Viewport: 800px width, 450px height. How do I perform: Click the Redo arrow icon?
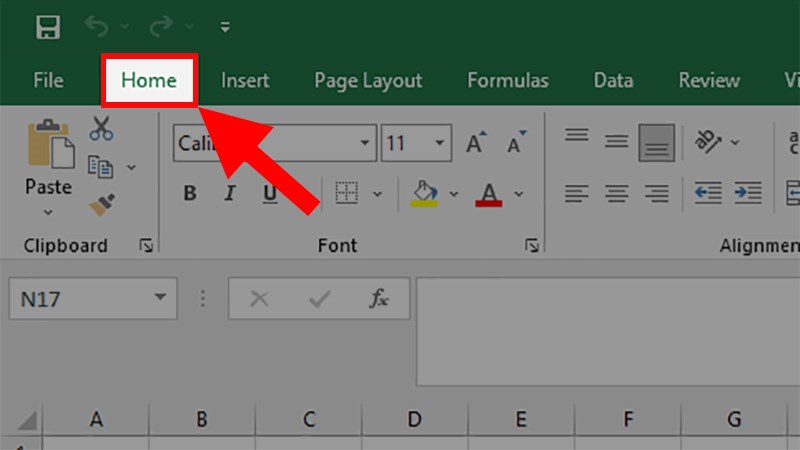(161, 27)
